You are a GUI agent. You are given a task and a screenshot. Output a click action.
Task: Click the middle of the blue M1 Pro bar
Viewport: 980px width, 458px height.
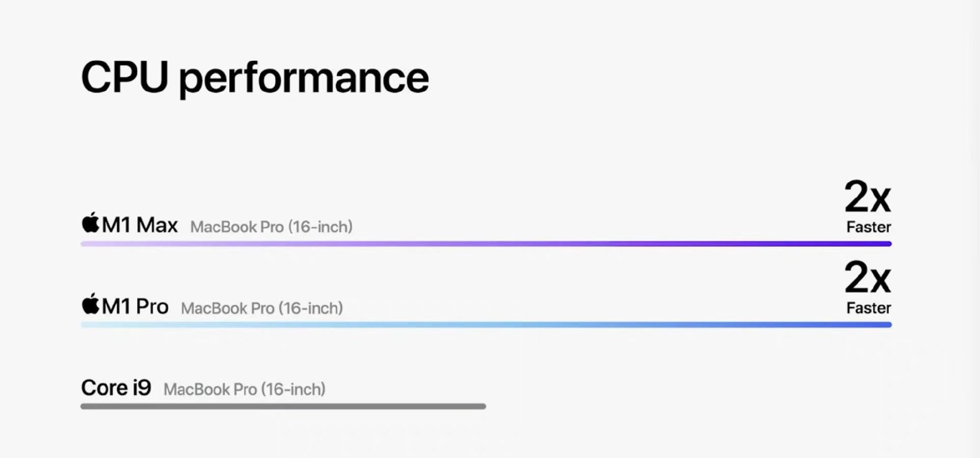(486, 325)
